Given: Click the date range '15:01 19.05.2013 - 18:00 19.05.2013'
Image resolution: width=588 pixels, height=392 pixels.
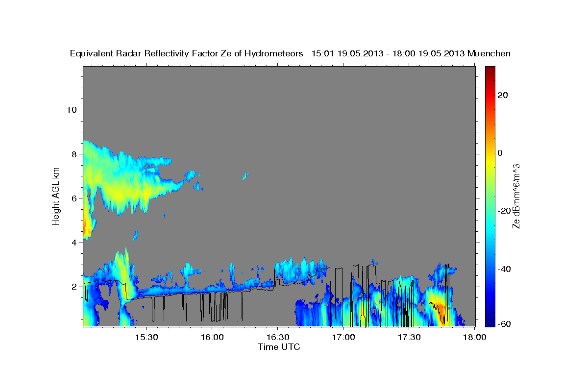Looking at the screenshot, I should 389,53.
